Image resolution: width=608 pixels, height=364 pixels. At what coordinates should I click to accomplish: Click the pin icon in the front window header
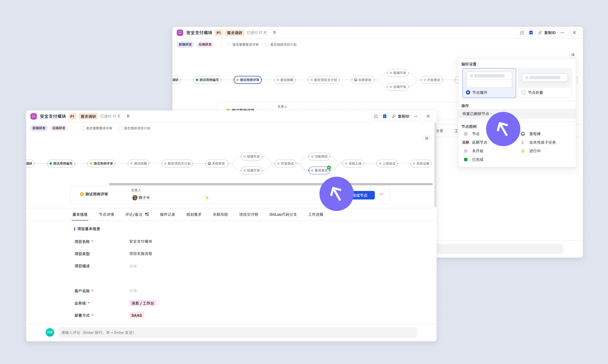pos(128,116)
